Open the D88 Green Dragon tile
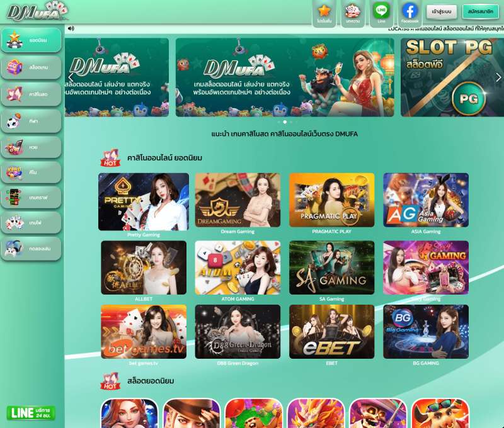The image size is (504, 428). coord(238,332)
